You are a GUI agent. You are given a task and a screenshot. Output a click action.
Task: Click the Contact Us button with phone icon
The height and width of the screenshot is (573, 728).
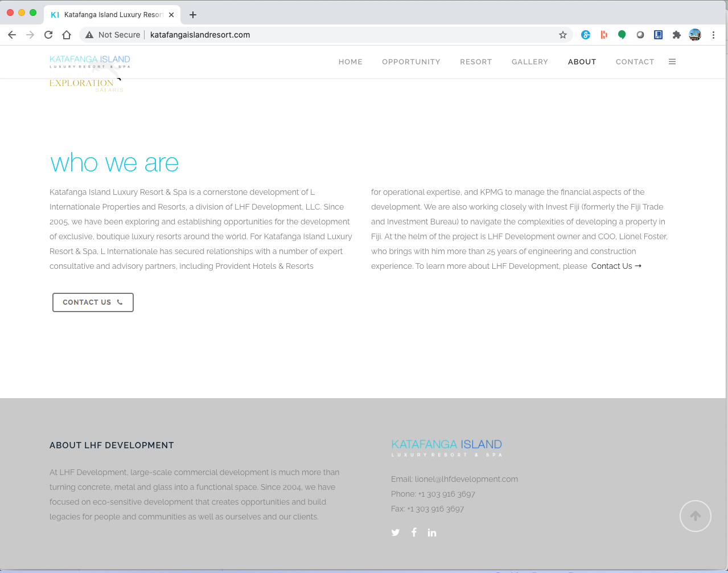pos(93,302)
